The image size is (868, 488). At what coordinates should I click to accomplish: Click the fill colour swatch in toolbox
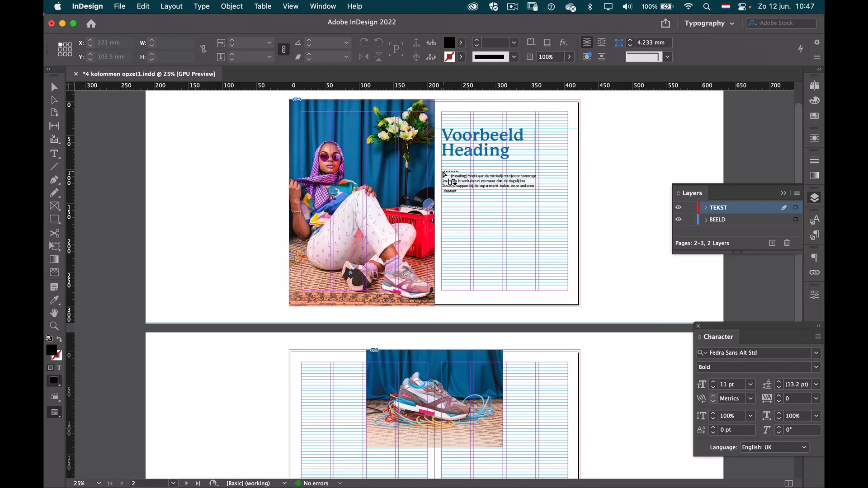click(x=52, y=351)
